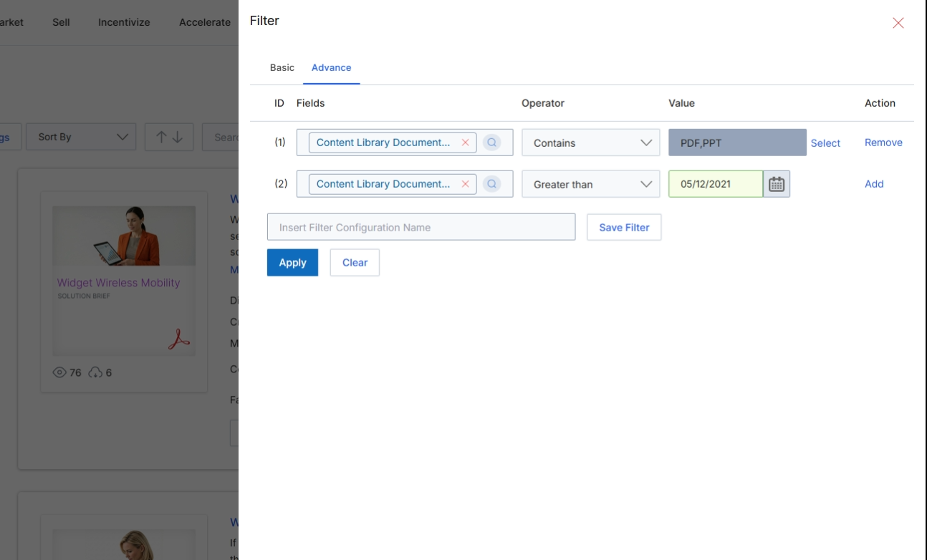927x560 pixels.
Task: Click the Save Filter button
Action: [624, 227]
